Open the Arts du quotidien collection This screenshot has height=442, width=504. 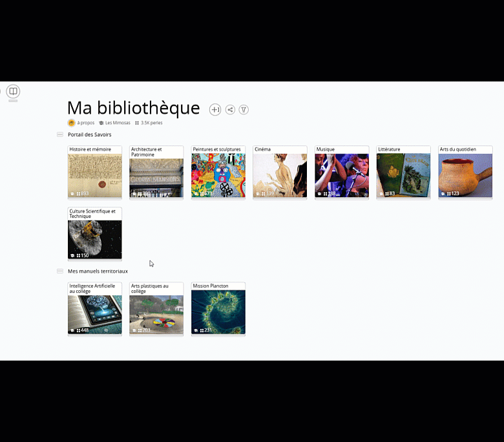click(x=465, y=172)
